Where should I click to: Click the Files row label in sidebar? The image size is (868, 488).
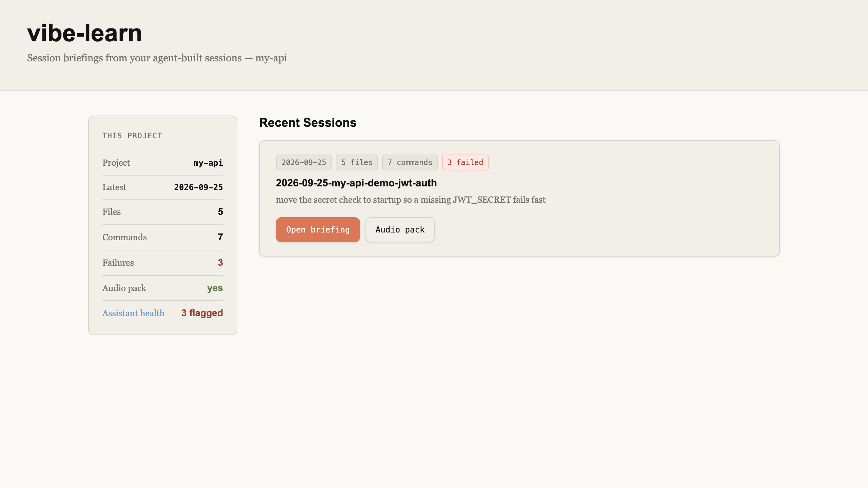tap(112, 212)
